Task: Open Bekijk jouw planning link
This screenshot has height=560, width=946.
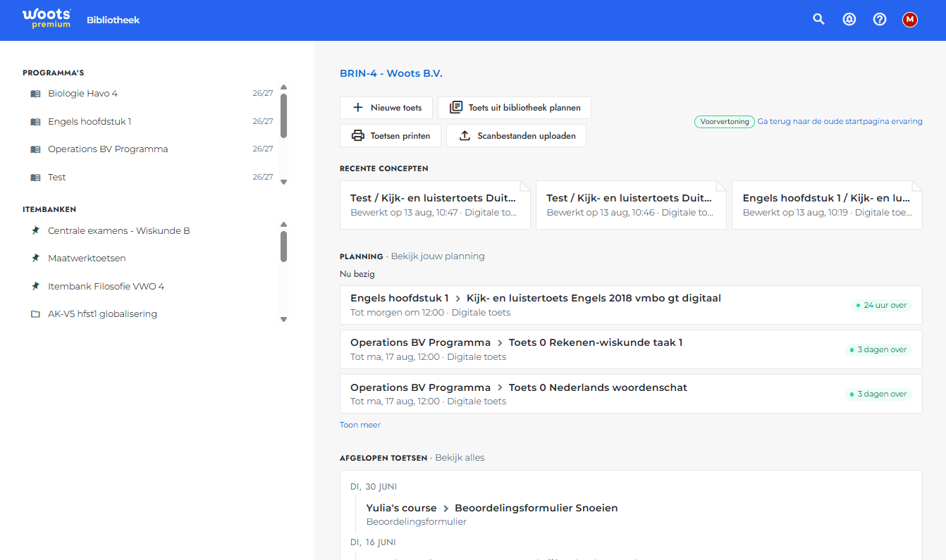Action: click(x=438, y=256)
